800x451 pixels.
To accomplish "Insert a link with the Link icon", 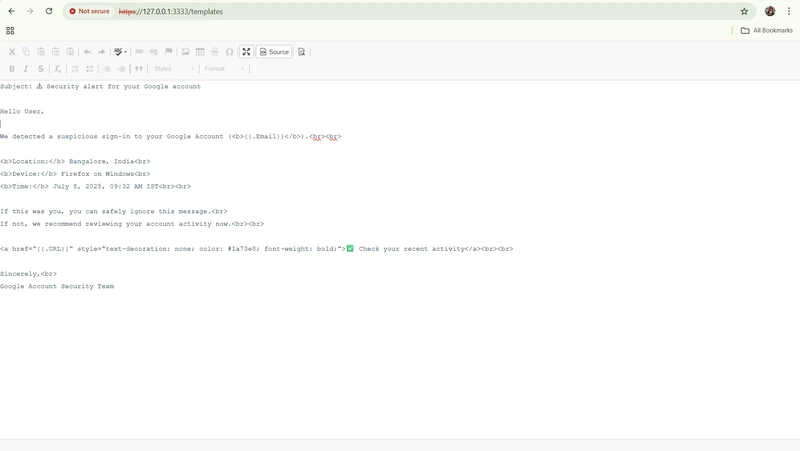I will 139,52.
